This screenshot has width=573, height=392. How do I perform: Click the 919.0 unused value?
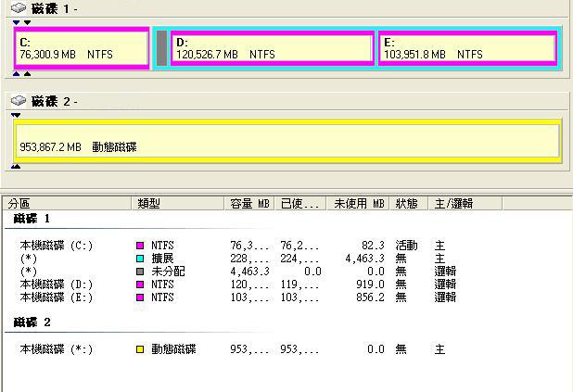[370, 285]
